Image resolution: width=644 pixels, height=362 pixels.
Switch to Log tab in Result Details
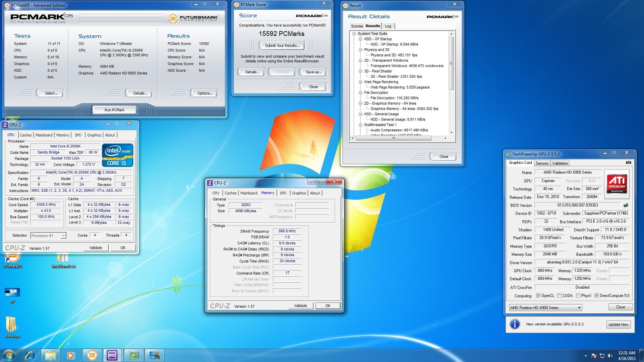click(388, 26)
